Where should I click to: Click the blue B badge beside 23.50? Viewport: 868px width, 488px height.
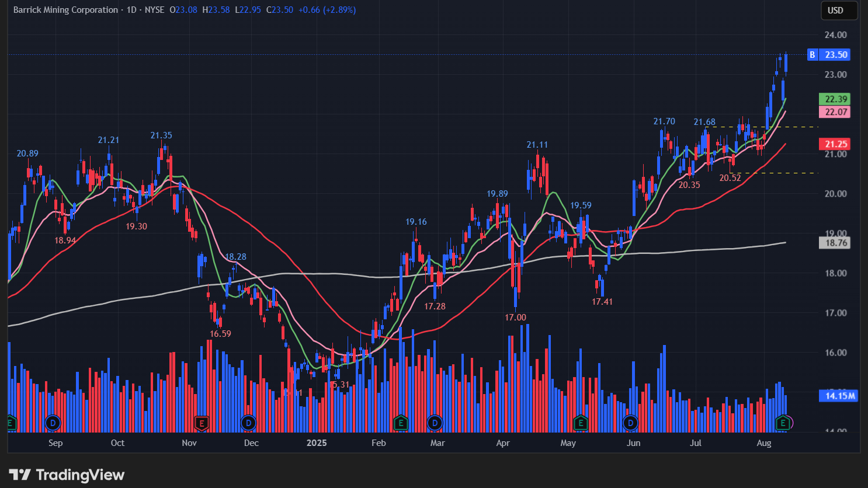pos(812,54)
